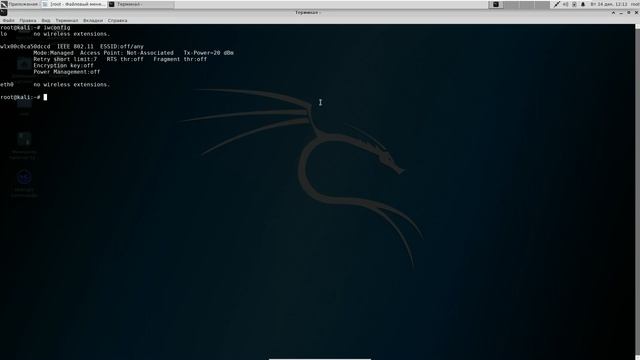640x360 pixels.
Task: Click the typed iwconfig command
Action: click(57, 28)
